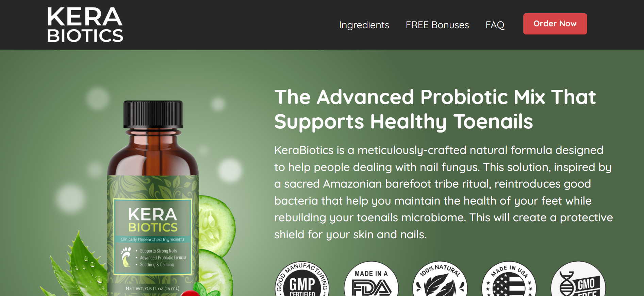This screenshot has height=296, width=644.
Task: Click the GMP Certified badge icon
Action: tap(302, 279)
